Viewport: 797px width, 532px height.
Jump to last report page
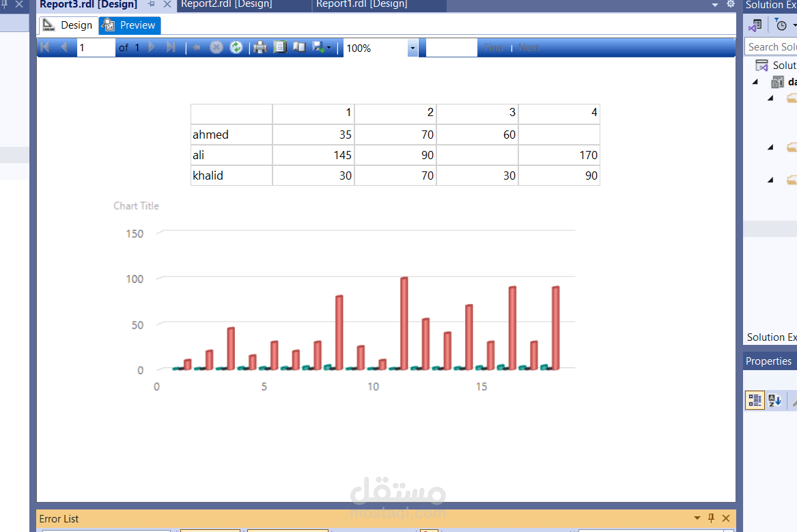tap(171, 48)
